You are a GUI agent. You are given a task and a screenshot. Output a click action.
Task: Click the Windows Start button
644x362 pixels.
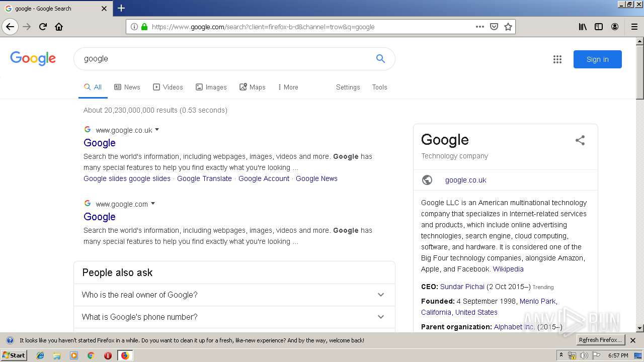(x=14, y=355)
